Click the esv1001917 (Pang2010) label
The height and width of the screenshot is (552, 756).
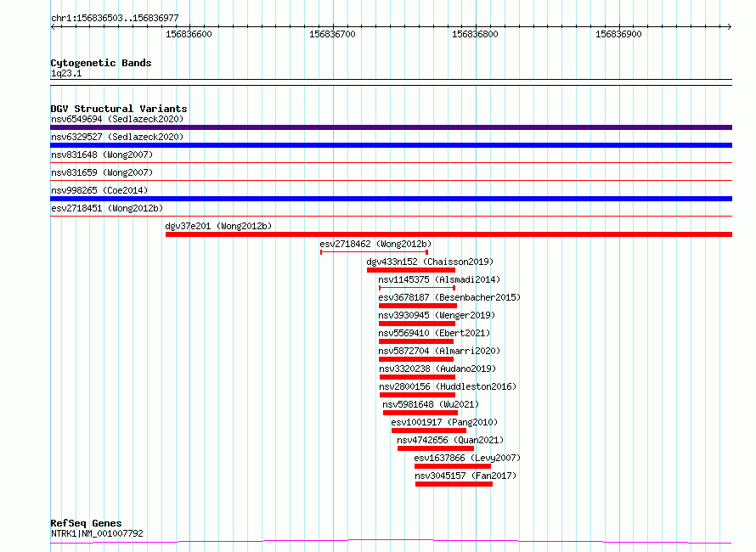click(444, 422)
